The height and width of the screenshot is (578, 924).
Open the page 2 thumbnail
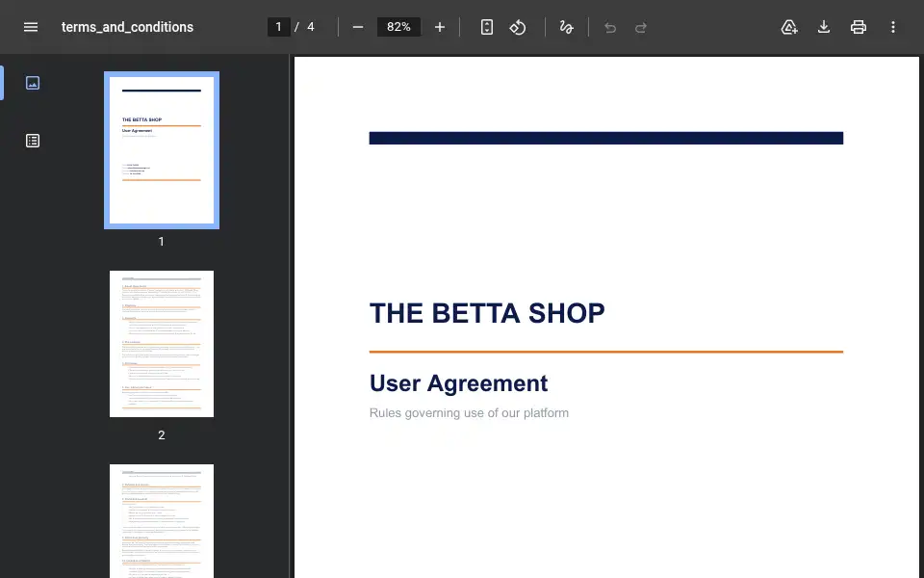[162, 344]
